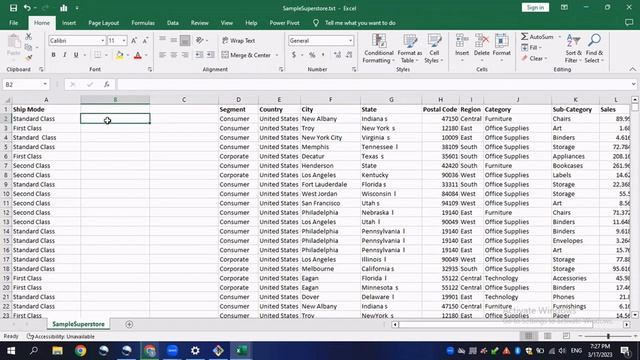640x360 pixels.
Task: Select the SampleSuperstore sheet tab
Action: [x=78, y=324]
